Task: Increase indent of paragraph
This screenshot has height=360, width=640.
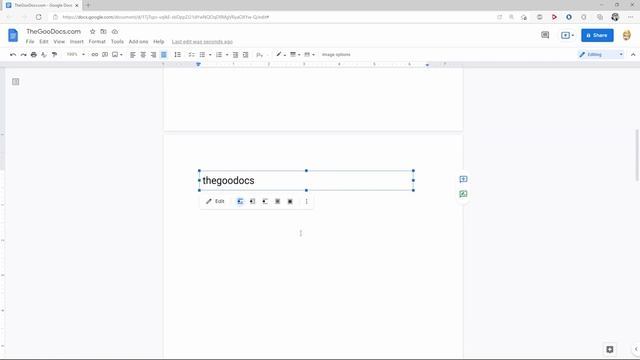Action: pos(245,55)
